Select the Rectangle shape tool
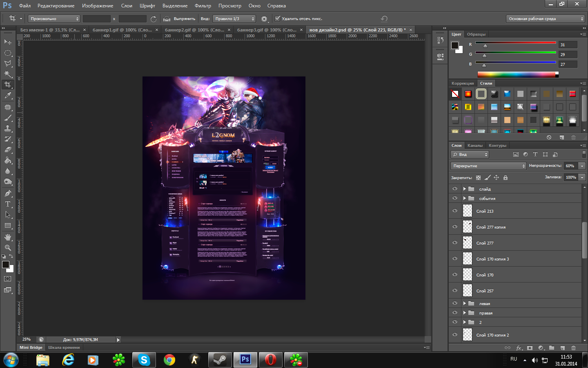588x368 pixels. tap(8, 225)
